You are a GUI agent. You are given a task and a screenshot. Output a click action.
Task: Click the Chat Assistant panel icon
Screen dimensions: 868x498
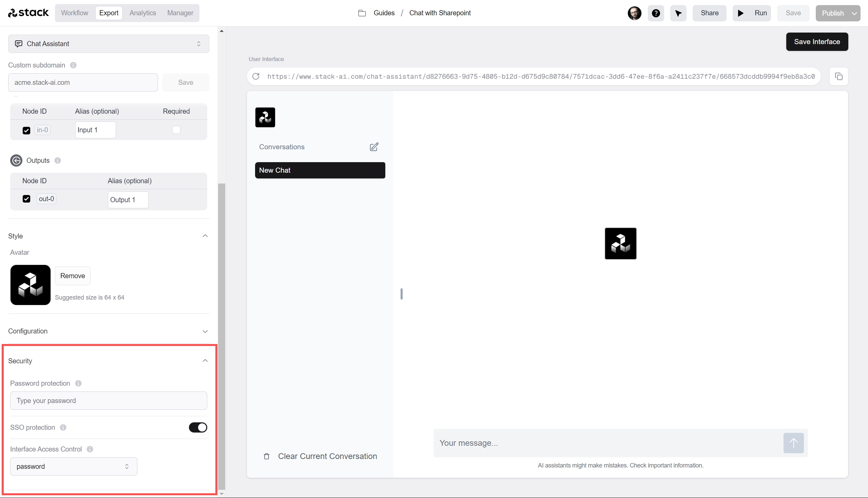click(18, 43)
